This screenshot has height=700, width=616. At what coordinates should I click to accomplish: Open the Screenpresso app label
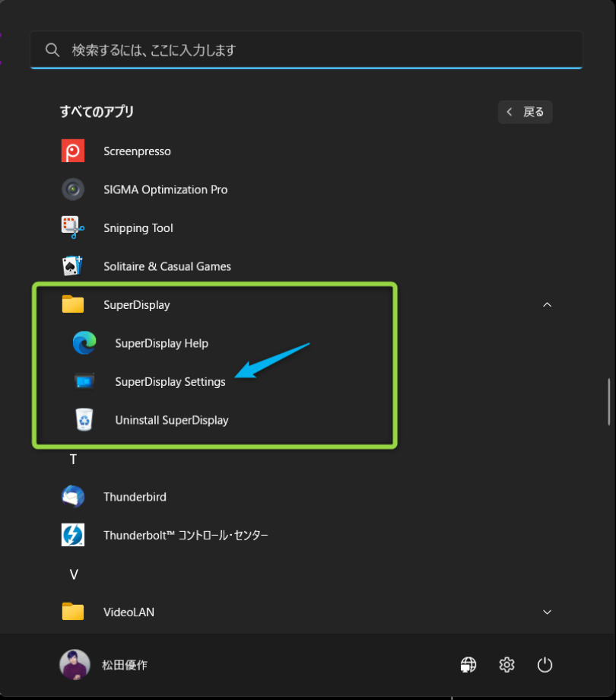[x=137, y=151]
